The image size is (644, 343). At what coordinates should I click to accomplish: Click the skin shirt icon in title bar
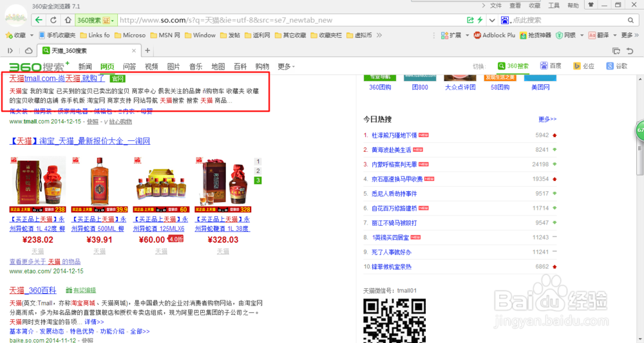click(591, 5)
